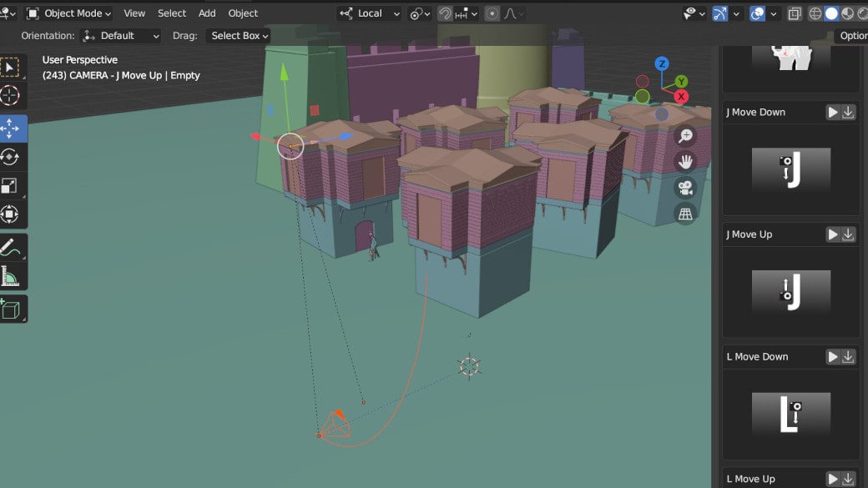Viewport: 868px width, 488px height.
Task: Toggle show overlays button
Action: [x=757, y=14]
